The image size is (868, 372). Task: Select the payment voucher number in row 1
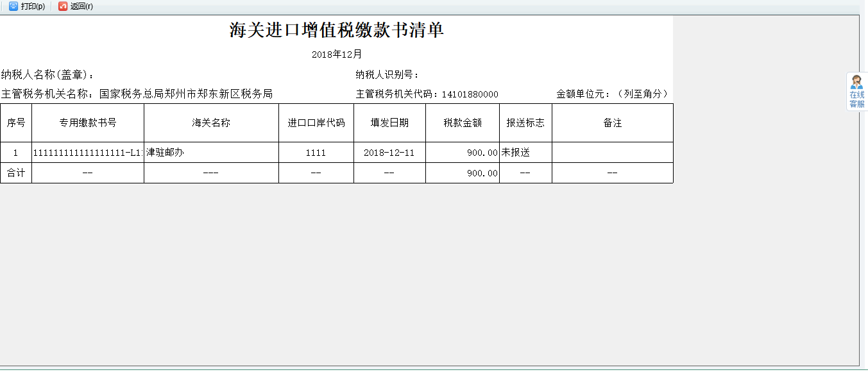tap(88, 153)
